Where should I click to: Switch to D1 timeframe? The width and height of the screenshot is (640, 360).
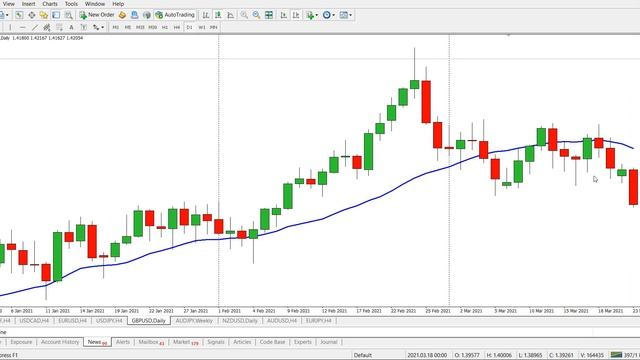click(x=189, y=27)
